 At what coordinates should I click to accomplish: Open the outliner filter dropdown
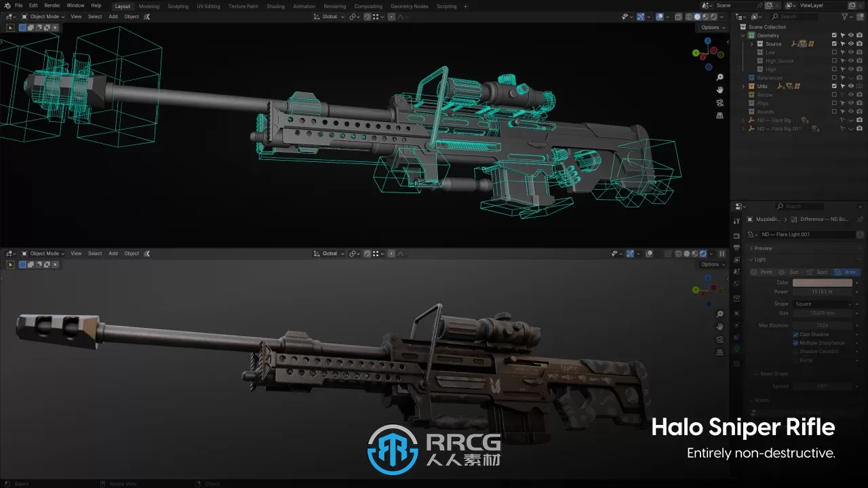pos(846,16)
